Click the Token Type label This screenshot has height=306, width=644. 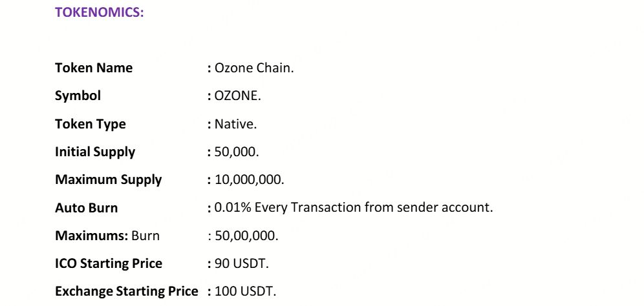click(x=91, y=124)
